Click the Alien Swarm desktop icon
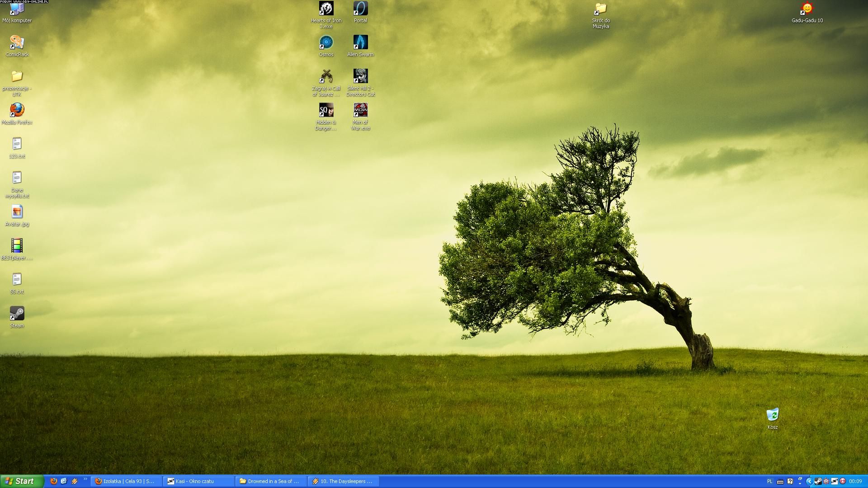This screenshot has height=488, width=868. (x=360, y=42)
